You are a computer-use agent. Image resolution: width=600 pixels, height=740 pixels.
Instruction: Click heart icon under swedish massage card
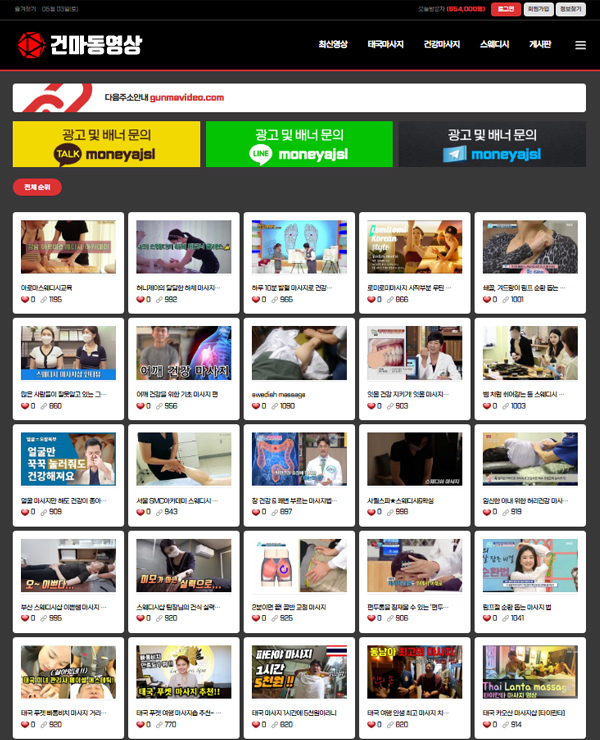click(256, 406)
